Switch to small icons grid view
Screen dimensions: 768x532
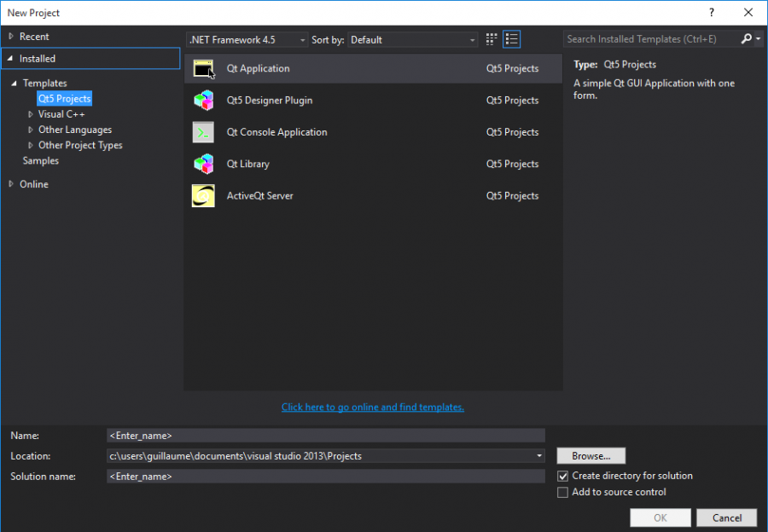[x=492, y=39]
